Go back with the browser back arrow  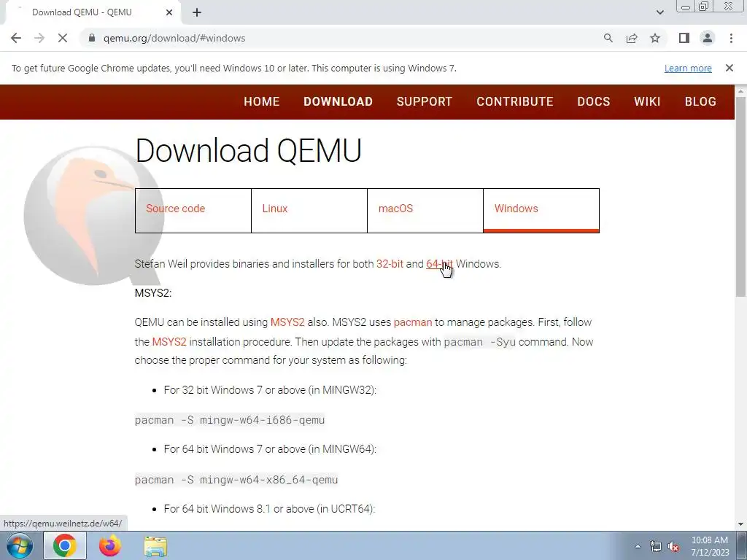[x=16, y=38]
